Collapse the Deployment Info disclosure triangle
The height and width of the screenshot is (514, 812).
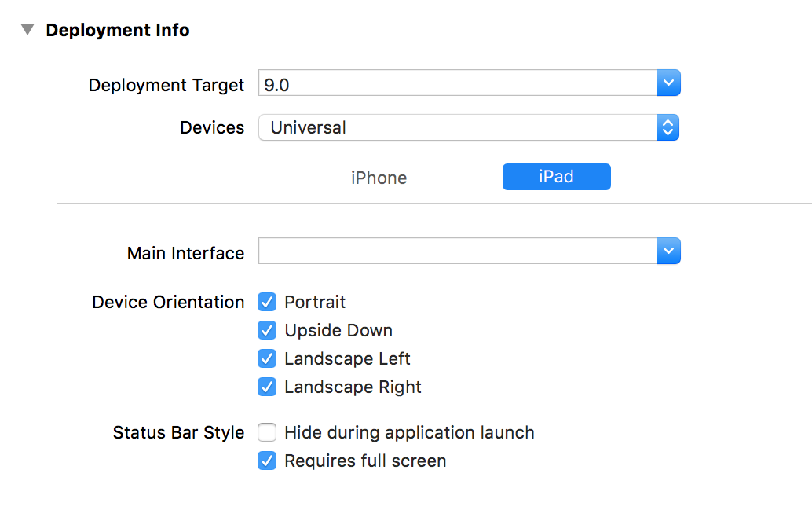point(28,30)
